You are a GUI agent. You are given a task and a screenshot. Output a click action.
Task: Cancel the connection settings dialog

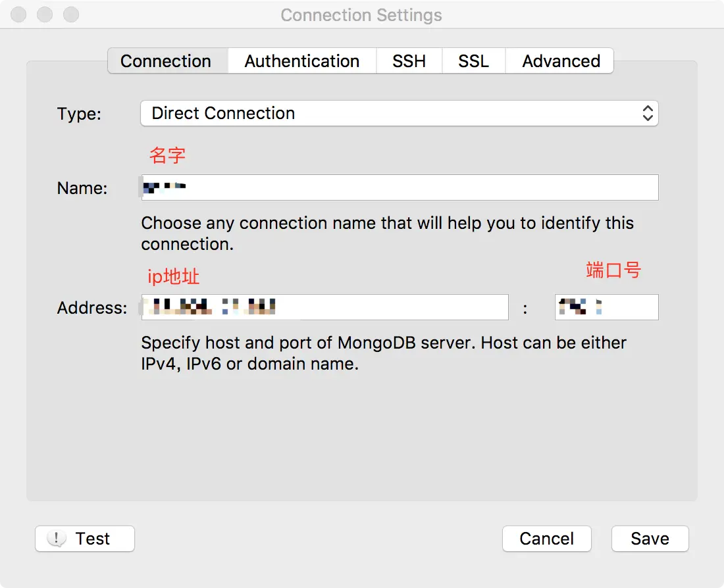(547, 539)
